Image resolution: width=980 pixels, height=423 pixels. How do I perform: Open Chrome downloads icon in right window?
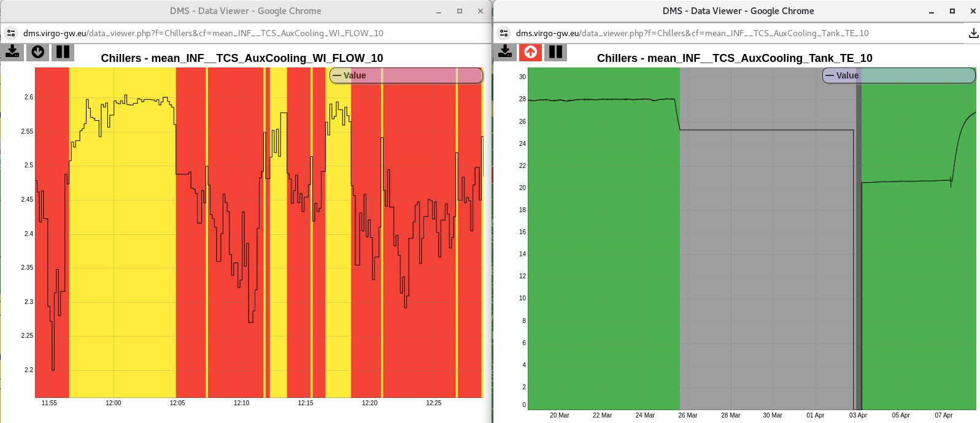[x=973, y=33]
